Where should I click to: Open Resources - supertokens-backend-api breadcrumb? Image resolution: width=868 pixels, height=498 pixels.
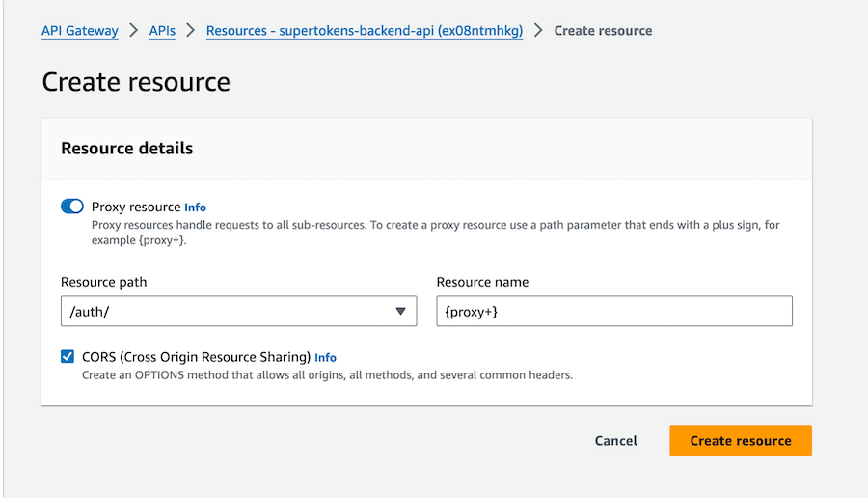[x=364, y=31]
